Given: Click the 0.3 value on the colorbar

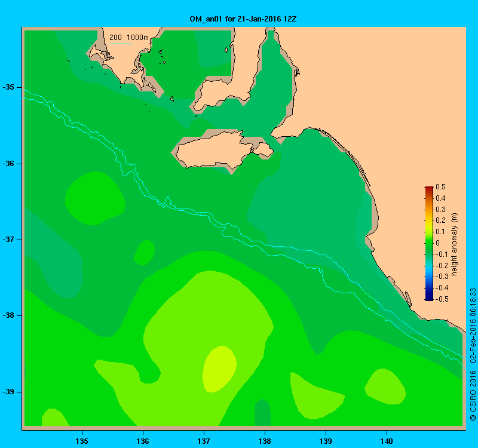Looking at the screenshot, I should (x=440, y=210).
